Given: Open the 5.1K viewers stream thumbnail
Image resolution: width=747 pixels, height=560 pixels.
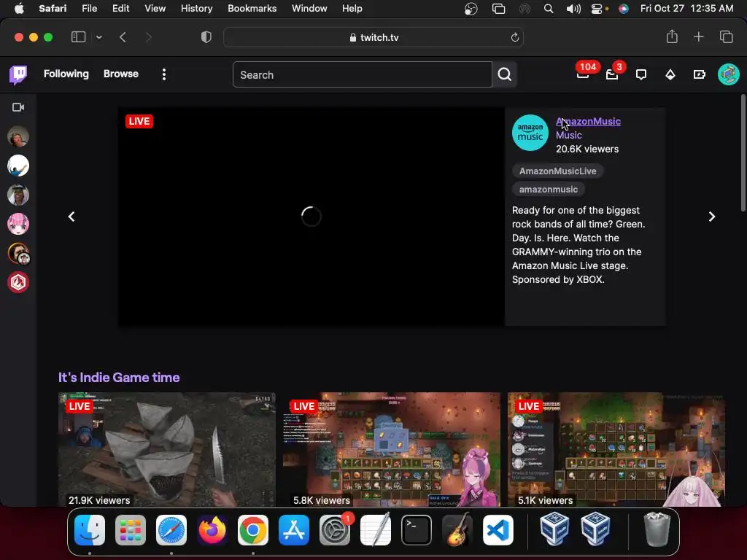Looking at the screenshot, I should pyautogui.click(x=616, y=449).
